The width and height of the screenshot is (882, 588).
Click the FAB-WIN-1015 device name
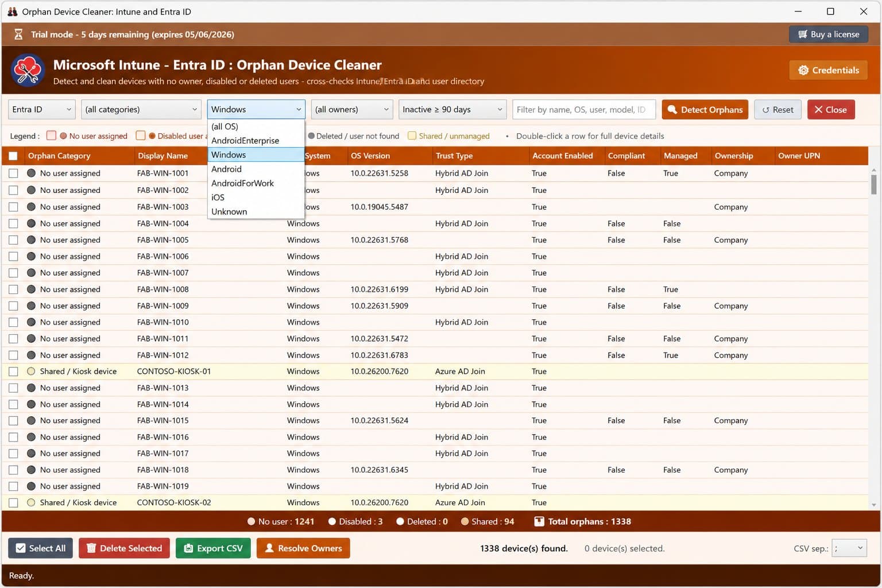163,421
